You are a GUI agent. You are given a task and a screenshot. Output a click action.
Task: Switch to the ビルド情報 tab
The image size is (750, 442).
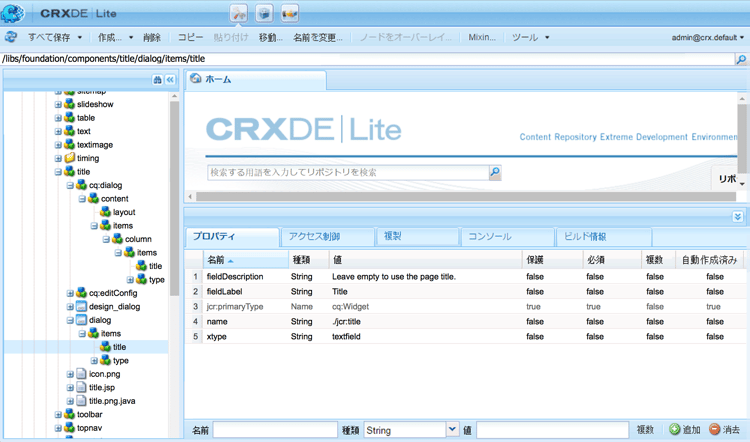pyautogui.click(x=604, y=237)
